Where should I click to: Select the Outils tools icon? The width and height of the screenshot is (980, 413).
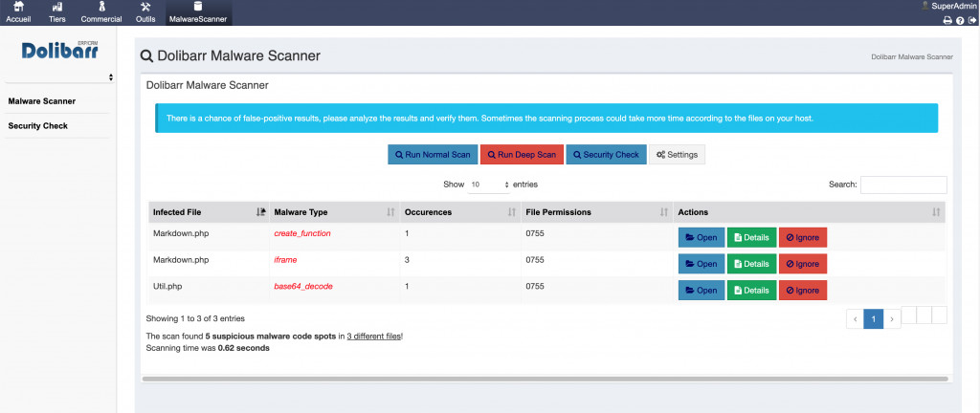[145, 8]
